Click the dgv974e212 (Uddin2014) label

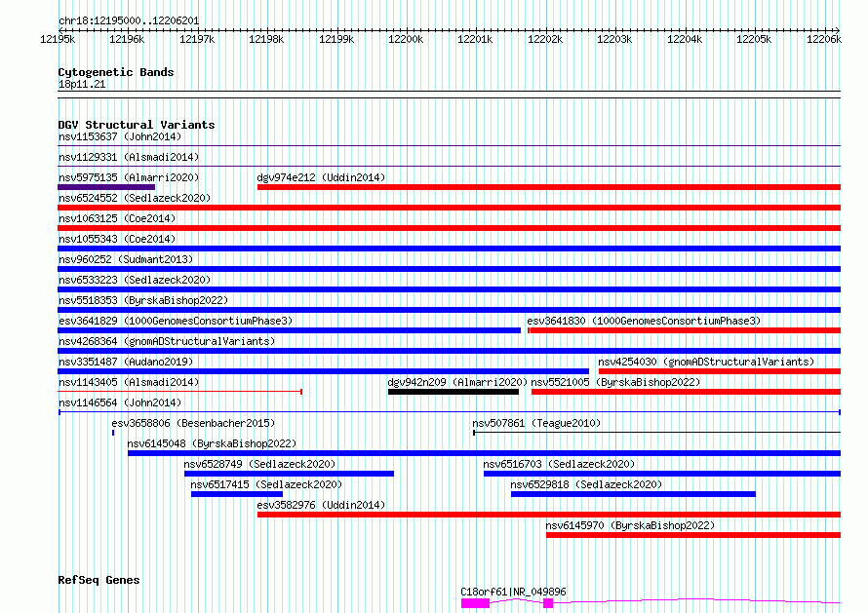(321, 177)
